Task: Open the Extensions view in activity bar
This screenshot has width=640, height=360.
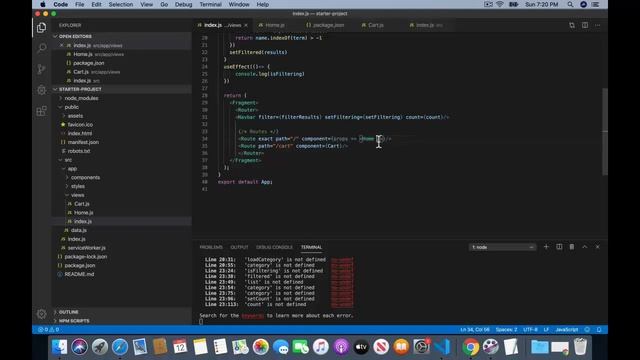Action: coord(41,111)
